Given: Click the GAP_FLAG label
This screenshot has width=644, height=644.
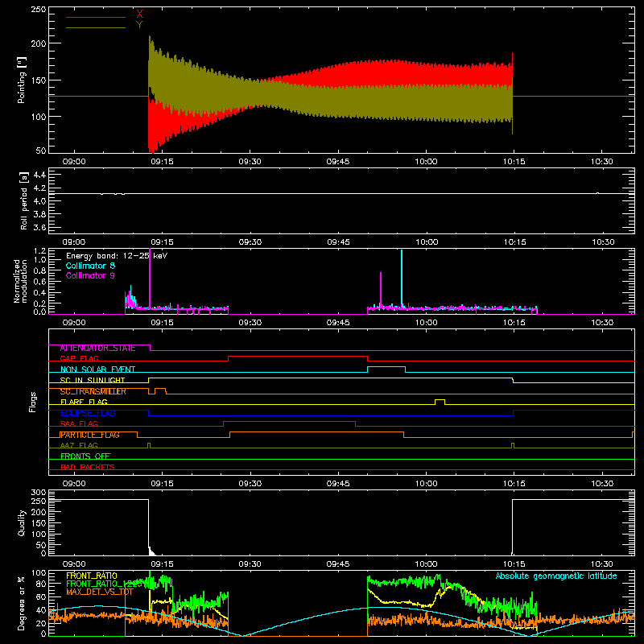Looking at the screenshot, I should [79, 358].
